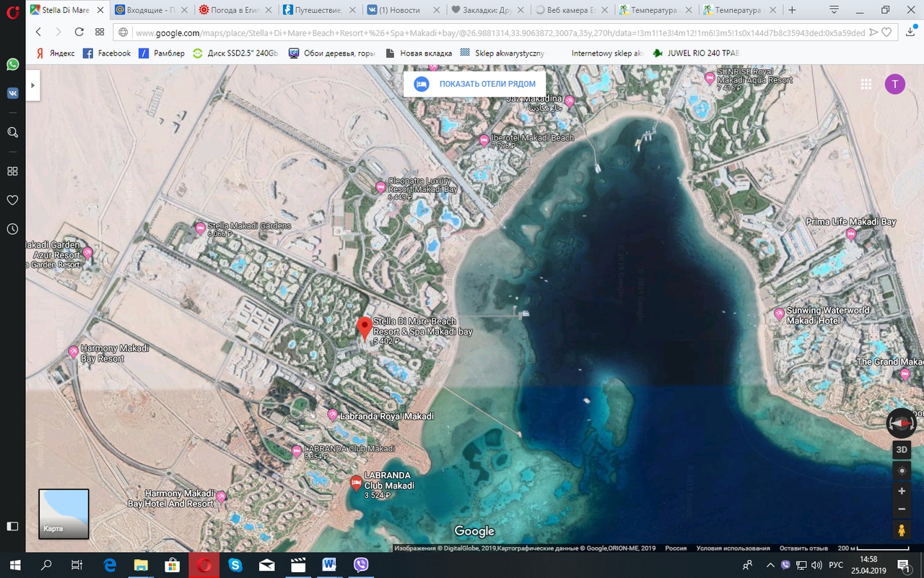Open the Opera tab list menu

click(x=834, y=10)
